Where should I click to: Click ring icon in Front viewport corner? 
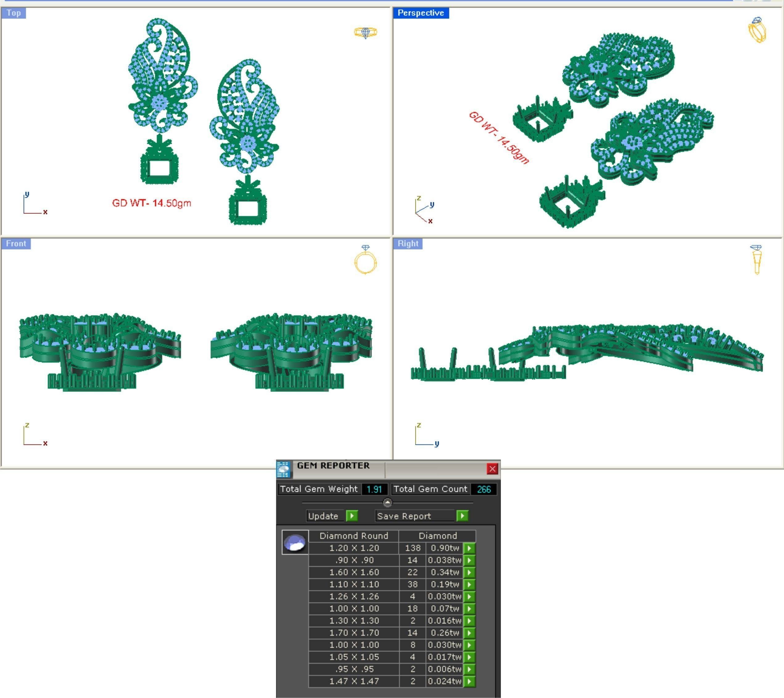(x=365, y=260)
